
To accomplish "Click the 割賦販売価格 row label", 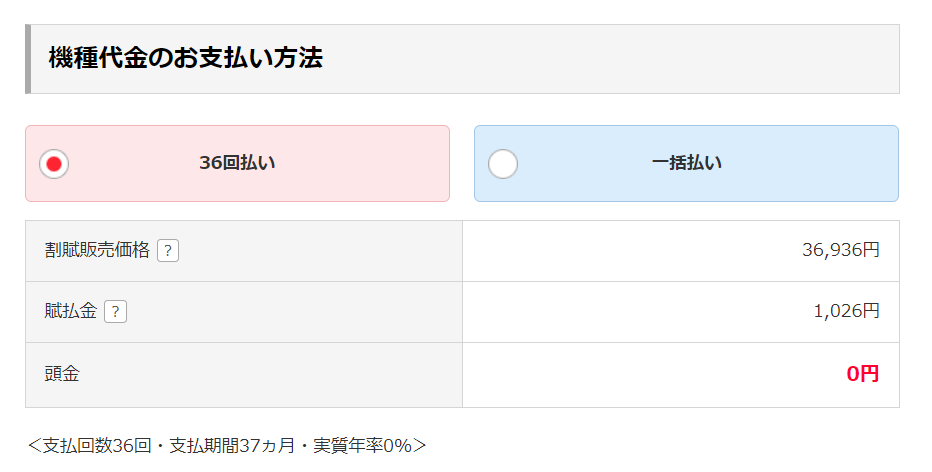I will 97,251.
